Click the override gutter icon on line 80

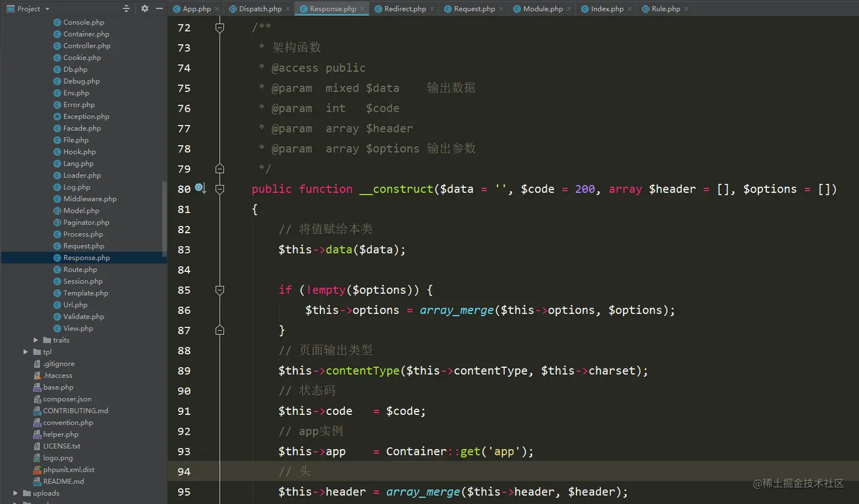(200, 188)
